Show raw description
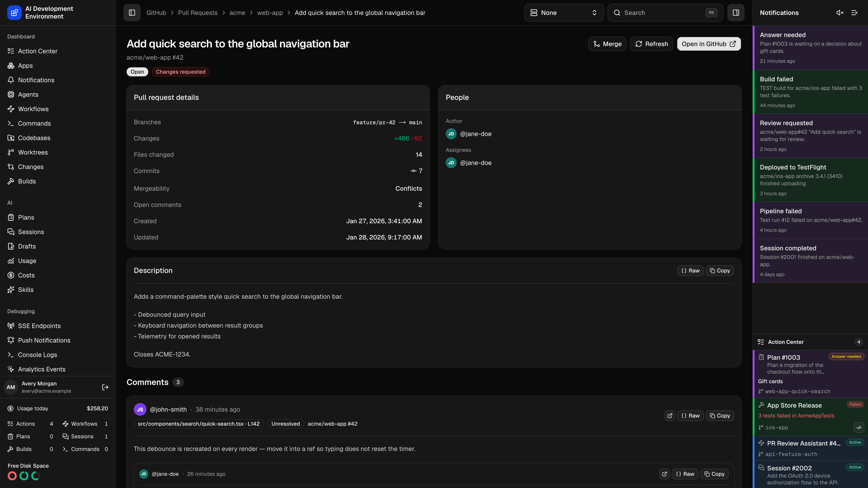868x488 pixels. click(690, 271)
